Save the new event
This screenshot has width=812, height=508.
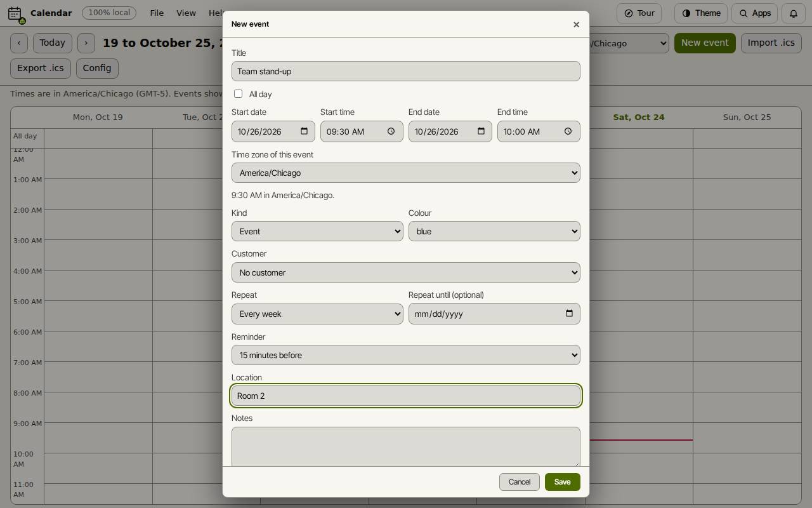coord(562,482)
